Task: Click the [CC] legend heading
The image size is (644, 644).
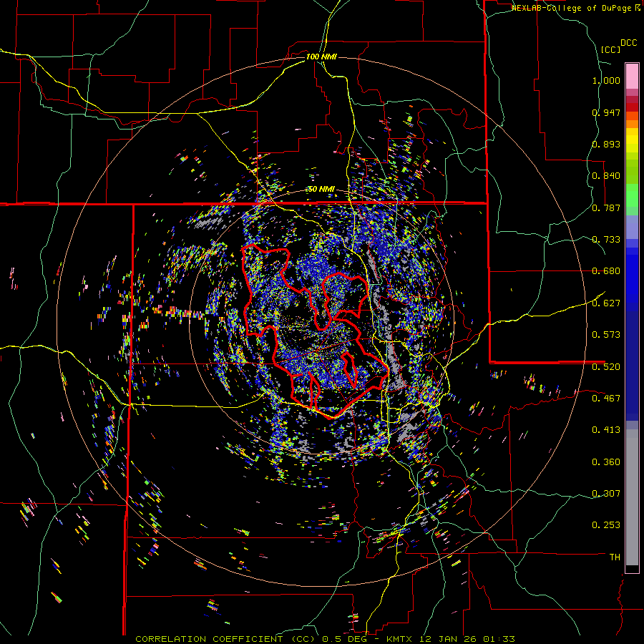Action: pos(610,49)
